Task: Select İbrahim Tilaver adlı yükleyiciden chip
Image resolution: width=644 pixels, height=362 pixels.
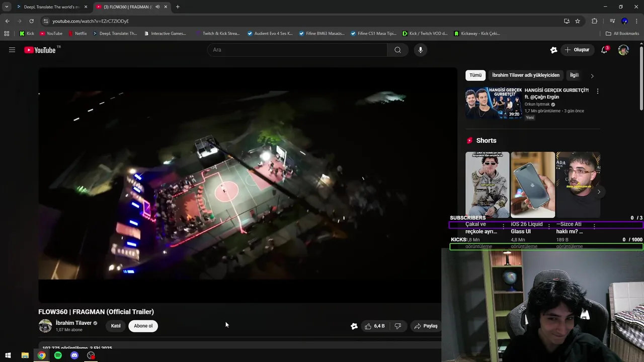Action: point(525,75)
